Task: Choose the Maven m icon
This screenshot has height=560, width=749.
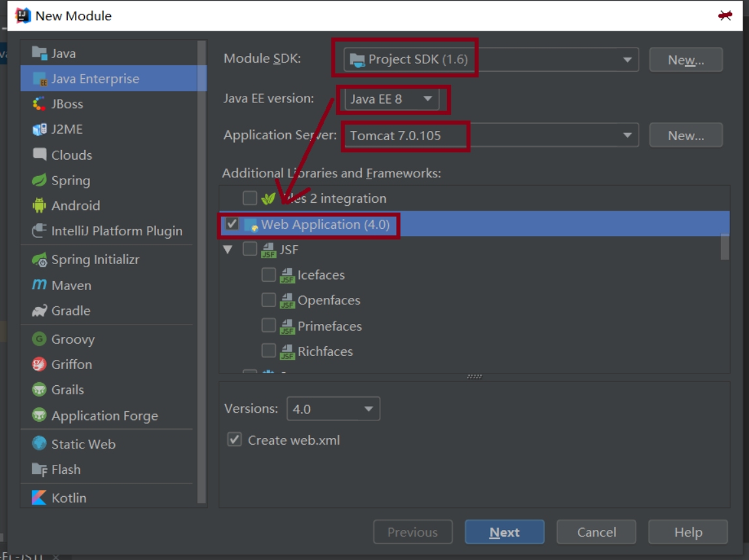Action: pos(39,285)
